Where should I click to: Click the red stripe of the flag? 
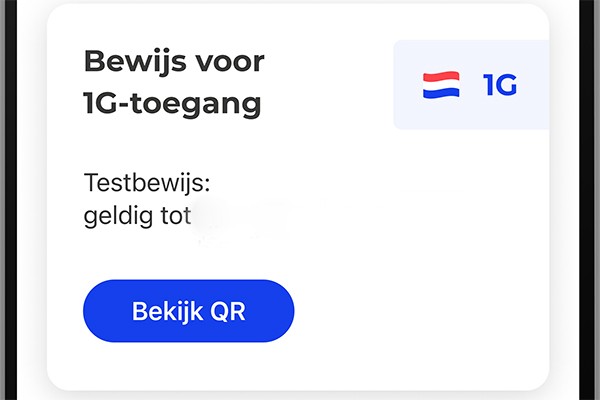[x=441, y=76]
